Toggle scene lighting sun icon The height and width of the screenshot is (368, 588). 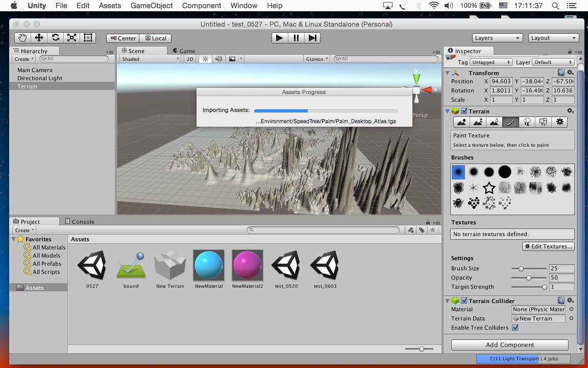tap(205, 59)
